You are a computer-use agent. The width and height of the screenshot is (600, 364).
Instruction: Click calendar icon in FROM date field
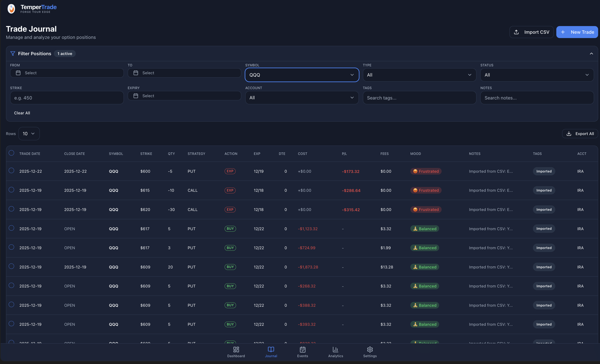[x=18, y=73]
